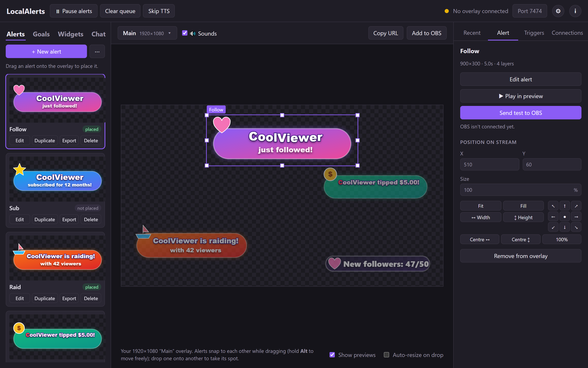Align alert to bottom-left corner arrow
Viewport: 588px width, 368px height.
[553, 227]
